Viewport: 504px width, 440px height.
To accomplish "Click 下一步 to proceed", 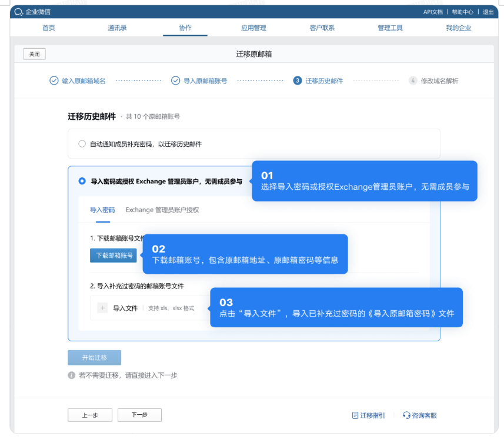I will (139, 415).
